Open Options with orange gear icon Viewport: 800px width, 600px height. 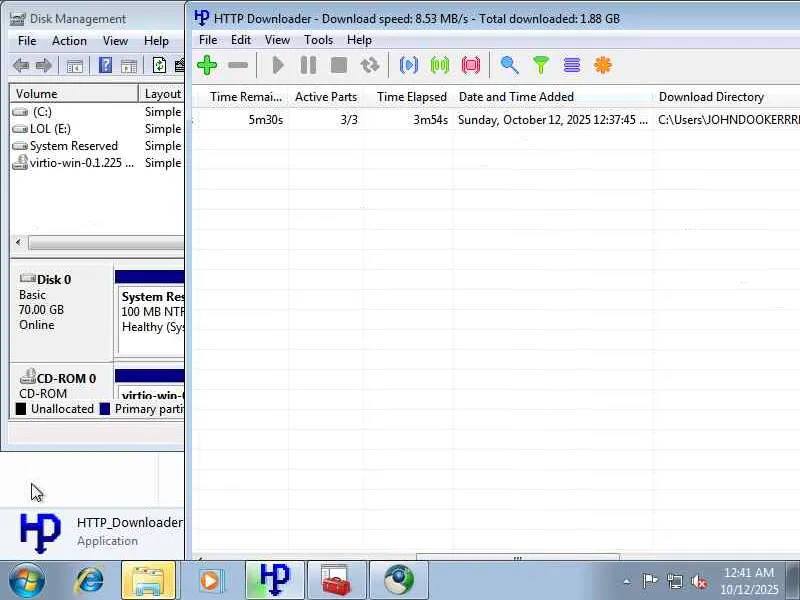603,65
